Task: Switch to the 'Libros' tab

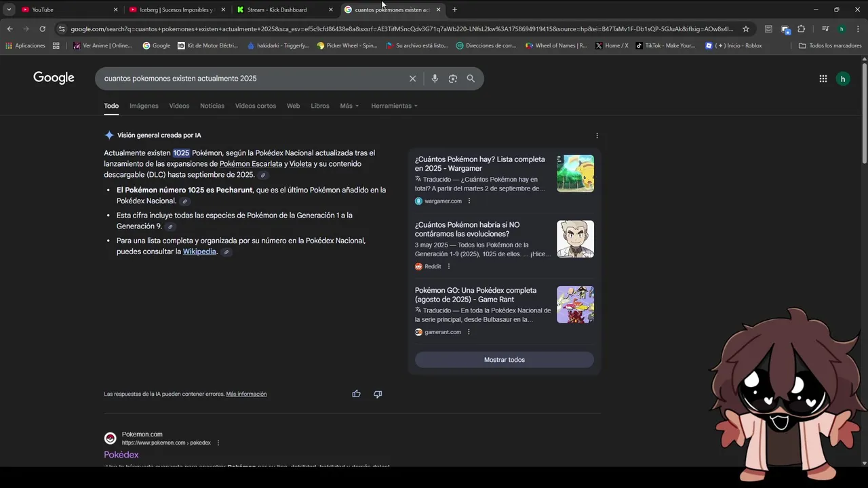Action: [320, 106]
